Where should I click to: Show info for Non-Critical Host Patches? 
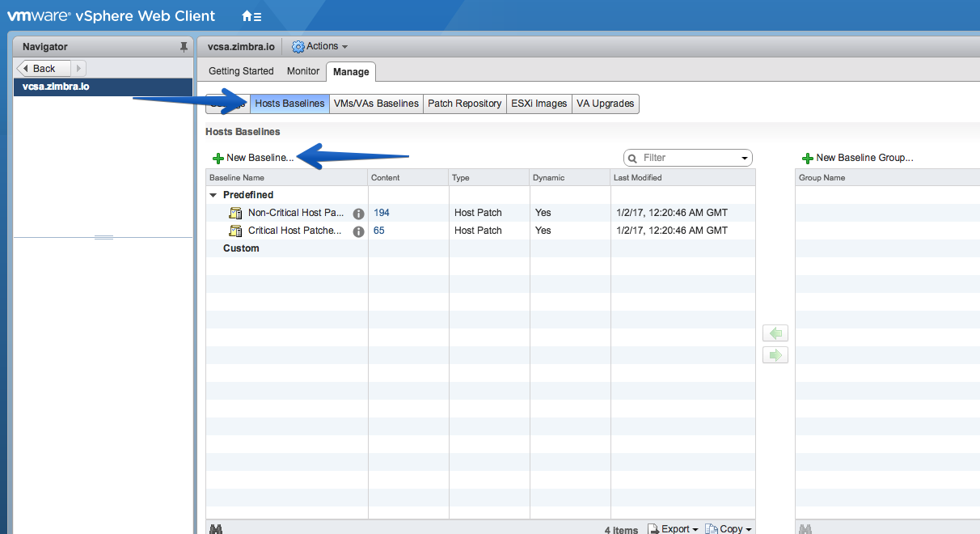pyautogui.click(x=359, y=214)
